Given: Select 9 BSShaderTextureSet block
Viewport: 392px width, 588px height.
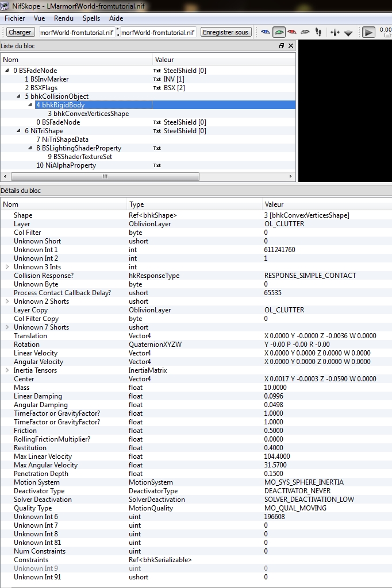Looking at the screenshot, I should click(79, 157).
